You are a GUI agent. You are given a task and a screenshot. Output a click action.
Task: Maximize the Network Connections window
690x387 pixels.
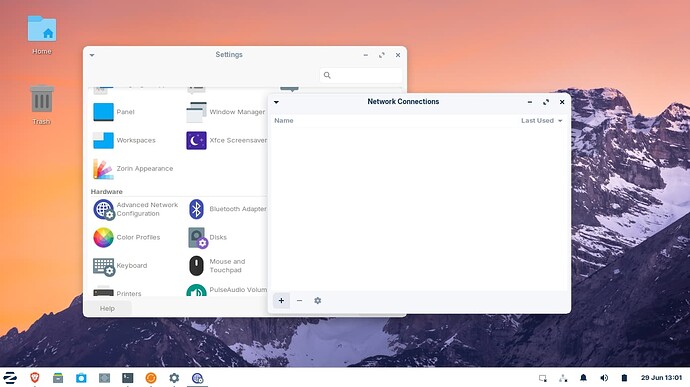click(x=546, y=102)
